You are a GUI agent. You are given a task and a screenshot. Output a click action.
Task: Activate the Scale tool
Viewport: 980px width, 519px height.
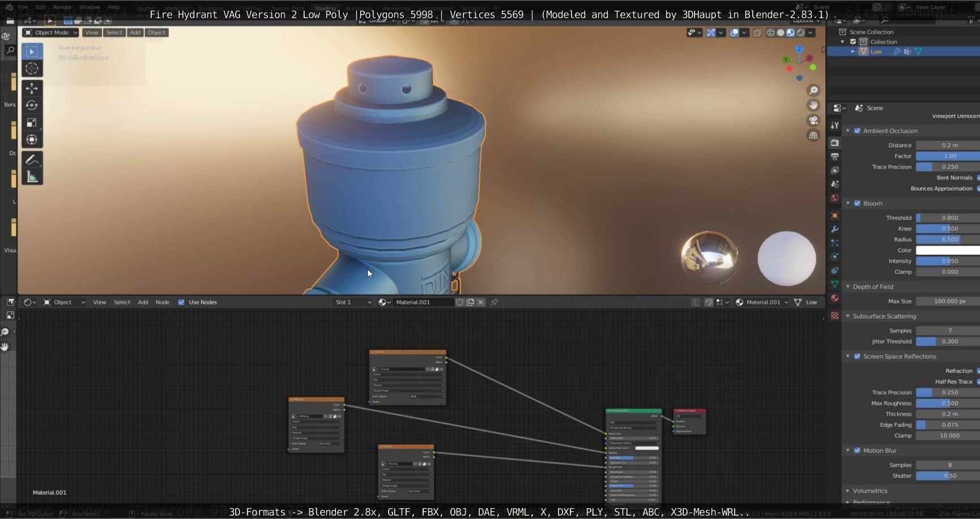pos(32,122)
